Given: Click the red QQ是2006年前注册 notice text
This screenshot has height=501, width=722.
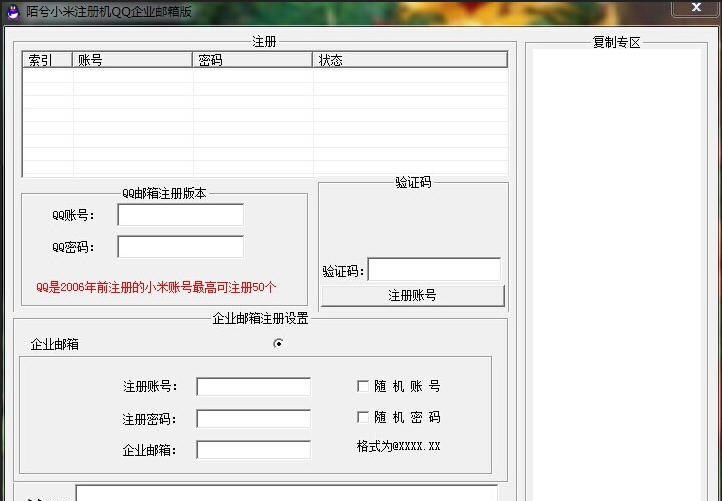Looking at the screenshot, I should point(156,287).
